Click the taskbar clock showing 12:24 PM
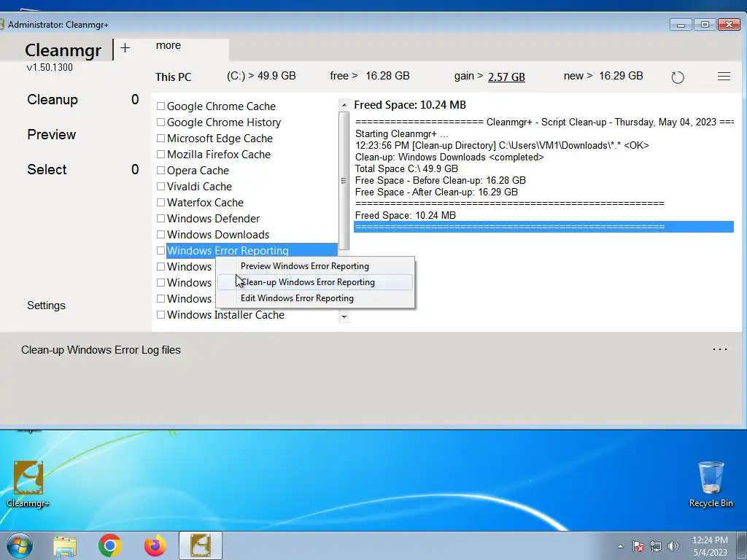 (x=710, y=546)
